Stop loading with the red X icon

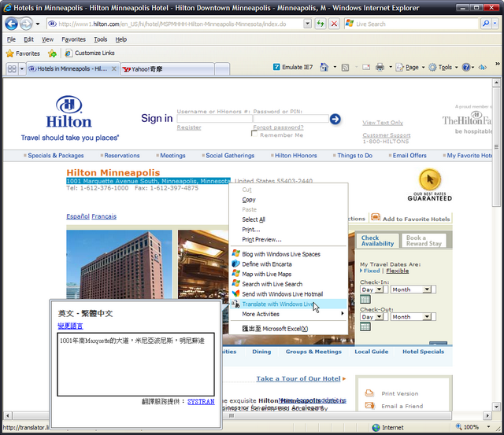pyautogui.click(x=334, y=24)
